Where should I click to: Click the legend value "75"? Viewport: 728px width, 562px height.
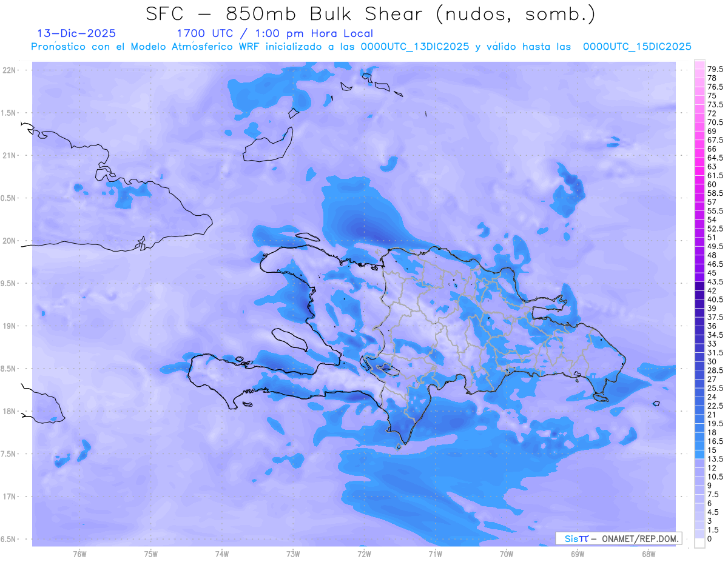[712, 96]
